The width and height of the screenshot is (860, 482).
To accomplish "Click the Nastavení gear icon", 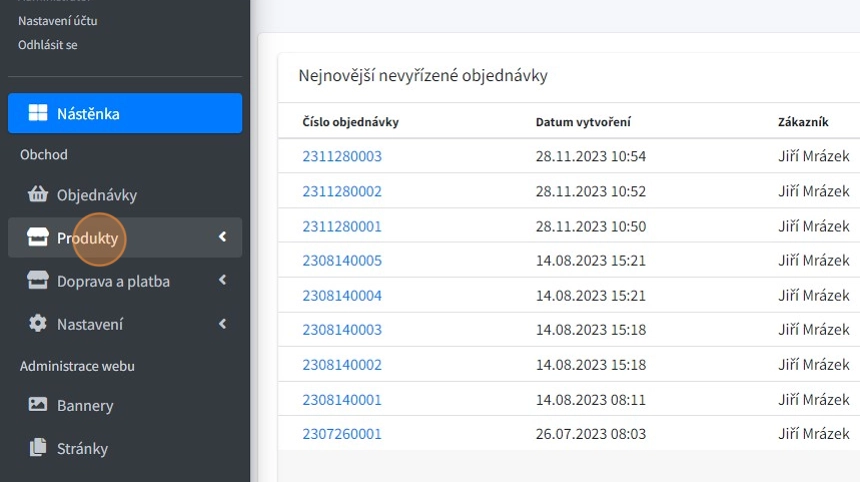I will coord(38,324).
